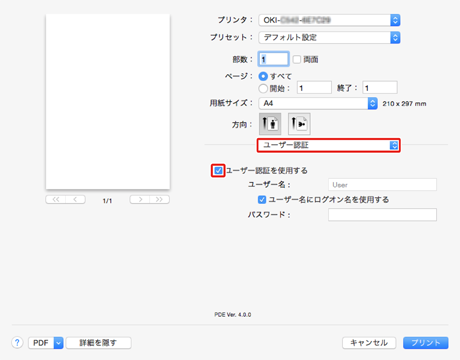Click the 1/1 page indicator text
This screenshot has width=460, height=360.
(107, 201)
